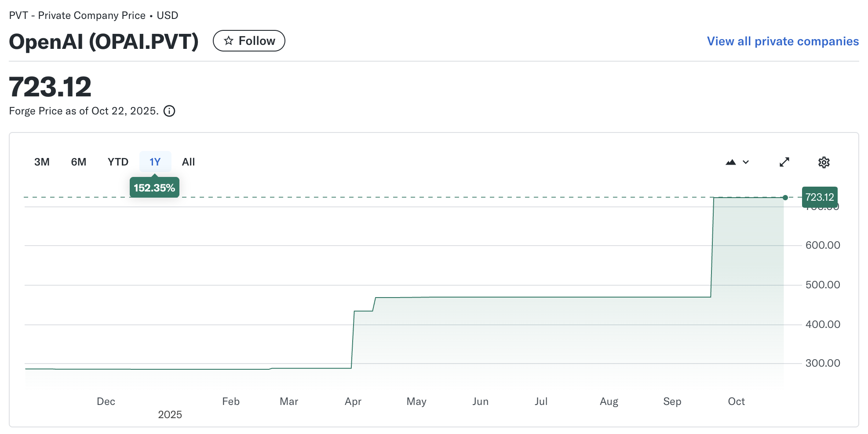Click the 600.00 price axis label

coord(822,245)
